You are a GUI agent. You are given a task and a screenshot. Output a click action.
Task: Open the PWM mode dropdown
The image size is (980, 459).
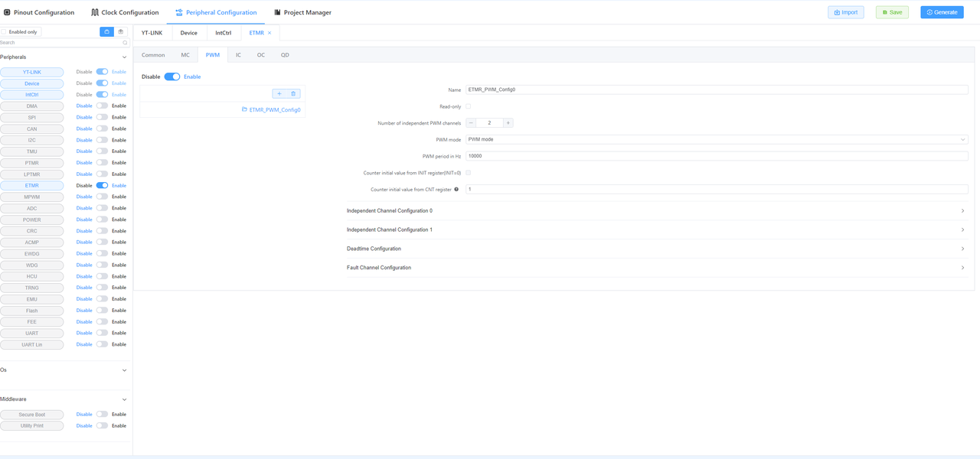coord(716,139)
